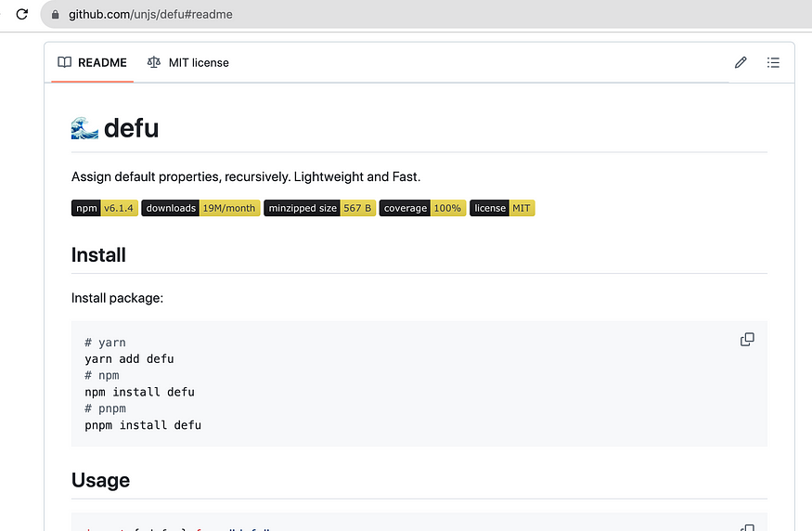The image size is (812, 531).
Task: Click the scales icon beside MIT license
Action: tap(154, 63)
